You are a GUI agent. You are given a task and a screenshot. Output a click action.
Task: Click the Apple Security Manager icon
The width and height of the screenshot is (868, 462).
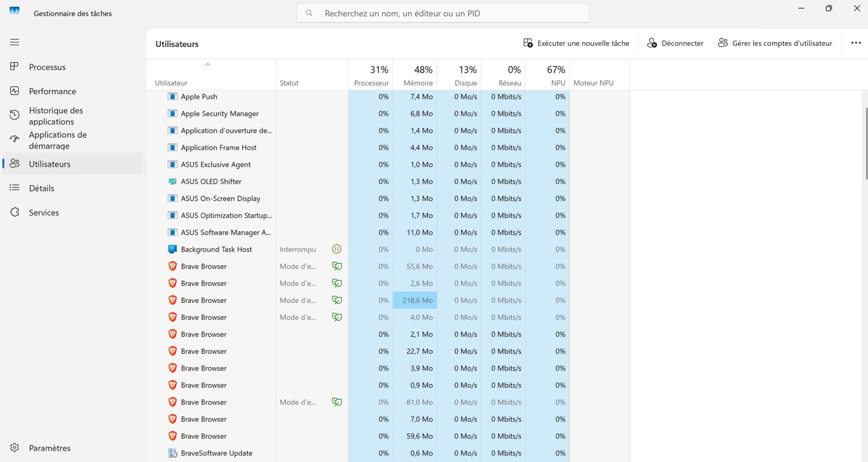[172, 114]
